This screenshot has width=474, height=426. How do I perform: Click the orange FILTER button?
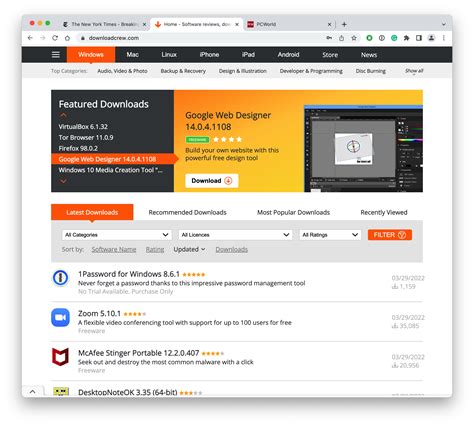(x=390, y=235)
